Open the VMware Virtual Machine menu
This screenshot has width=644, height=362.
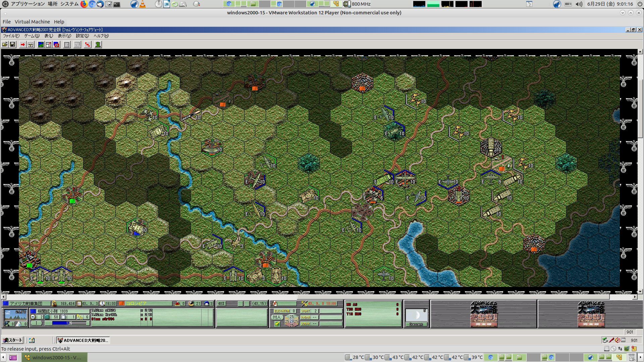click(x=32, y=22)
